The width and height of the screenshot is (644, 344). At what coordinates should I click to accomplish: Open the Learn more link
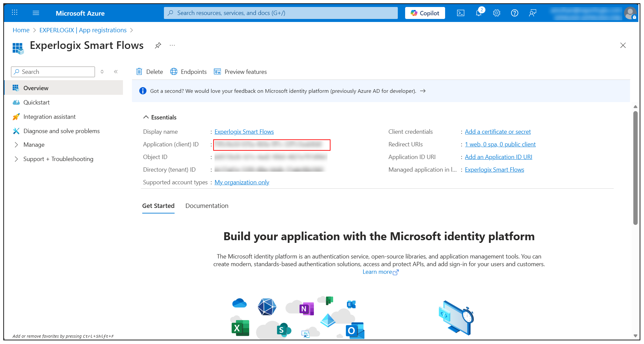tap(380, 272)
